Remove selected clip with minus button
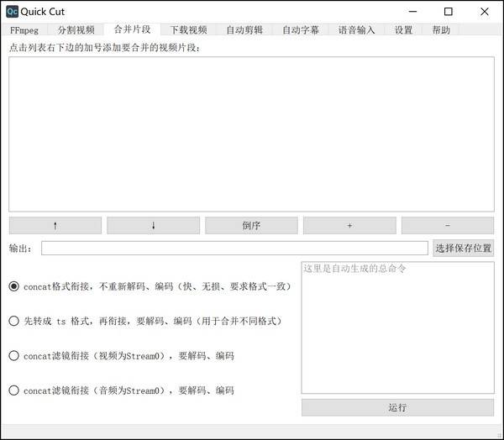This screenshot has height=440, width=504. pyautogui.click(x=448, y=225)
